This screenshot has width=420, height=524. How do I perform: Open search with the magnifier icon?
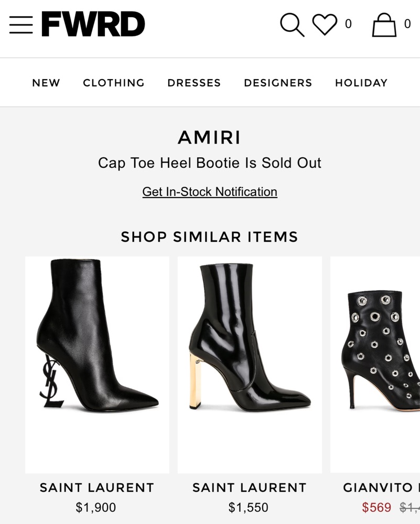pos(292,25)
